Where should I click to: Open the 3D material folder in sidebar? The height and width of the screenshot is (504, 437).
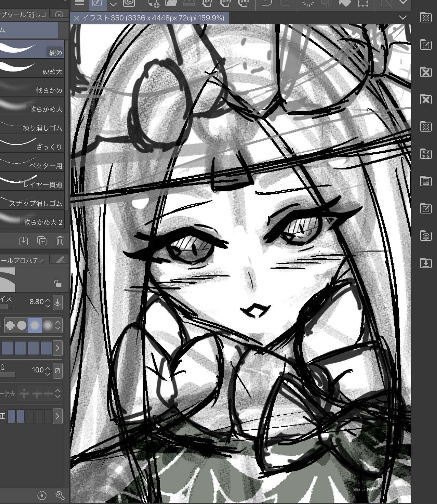pyautogui.click(x=426, y=236)
